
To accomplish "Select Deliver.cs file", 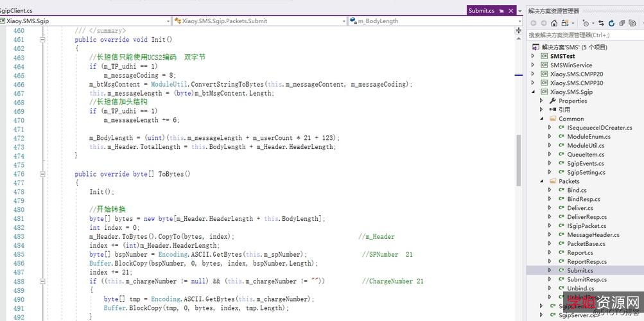I will (x=580, y=208).
